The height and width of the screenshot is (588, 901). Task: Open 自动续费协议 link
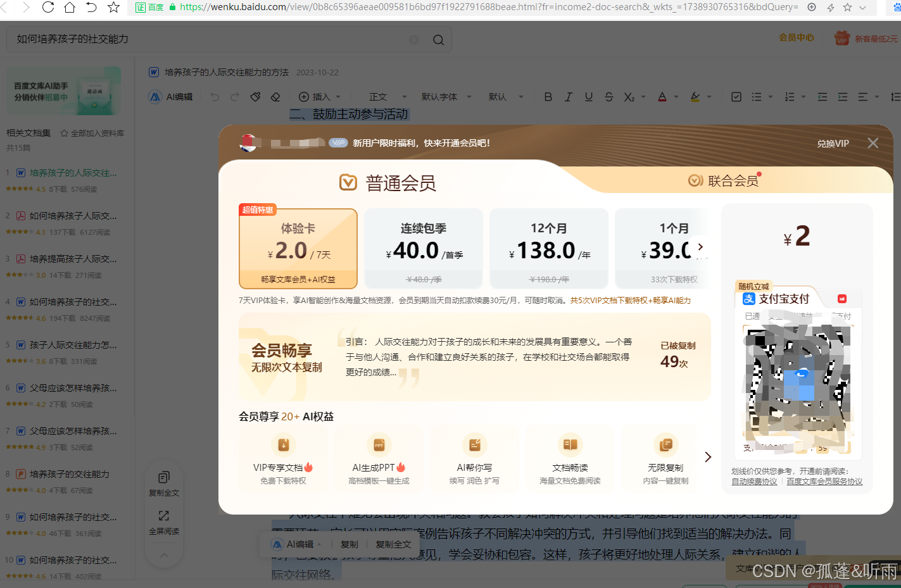[x=754, y=482]
